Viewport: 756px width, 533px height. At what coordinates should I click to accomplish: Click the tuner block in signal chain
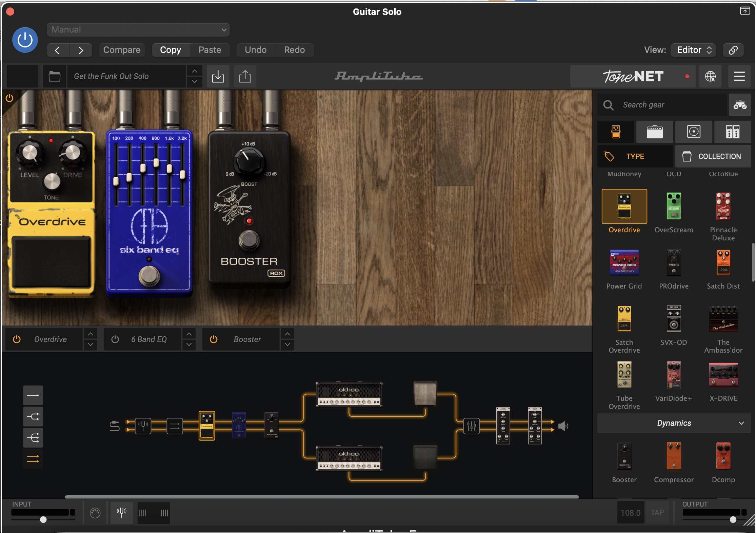pos(143,426)
